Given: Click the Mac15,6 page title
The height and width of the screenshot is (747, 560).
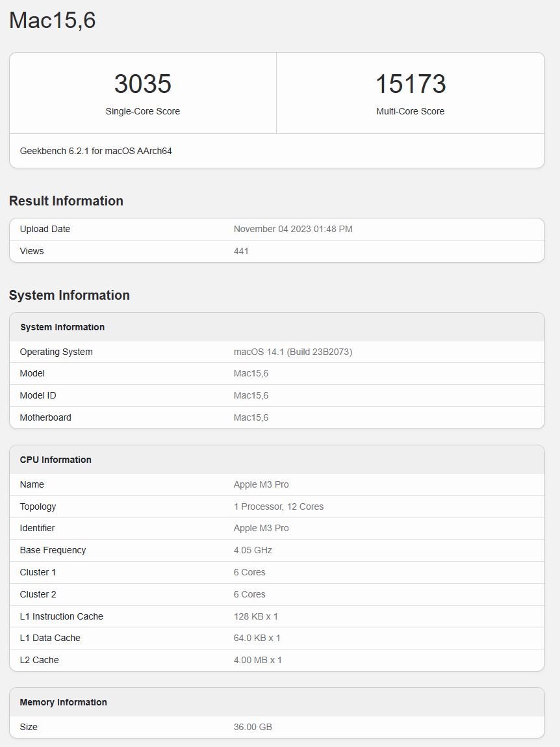Looking at the screenshot, I should click(53, 20).
